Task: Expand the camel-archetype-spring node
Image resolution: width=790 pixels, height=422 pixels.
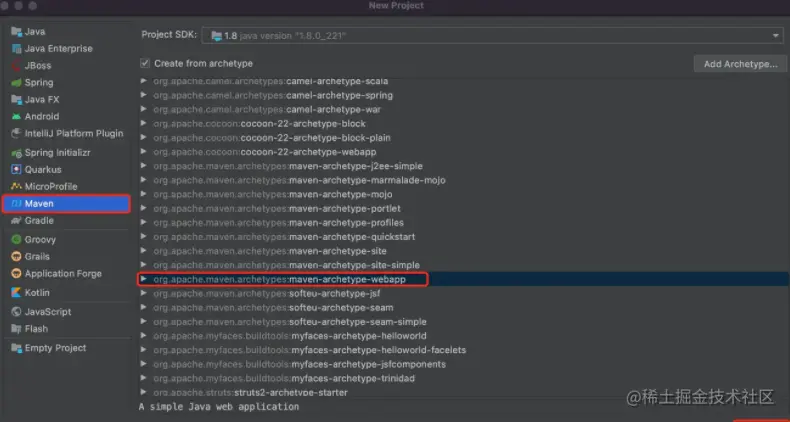Action: pyautogui.click(x=144, y=95)
